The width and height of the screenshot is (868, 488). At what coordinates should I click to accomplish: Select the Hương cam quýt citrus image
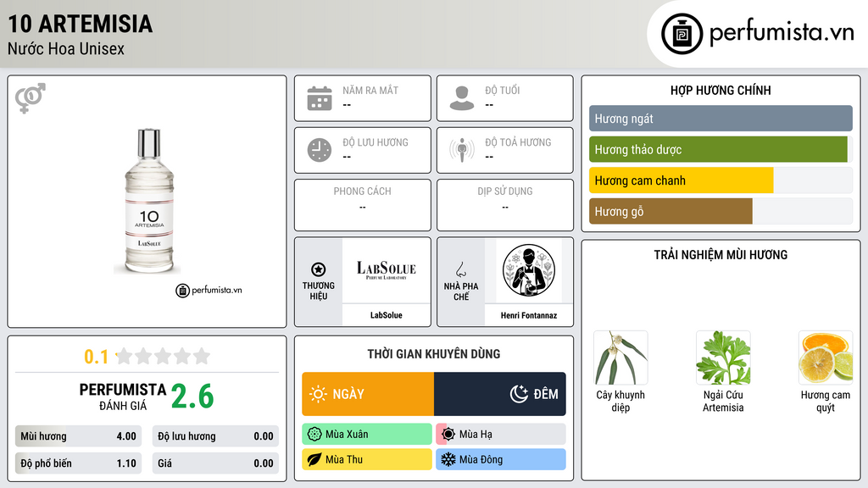tap(826, 358)
